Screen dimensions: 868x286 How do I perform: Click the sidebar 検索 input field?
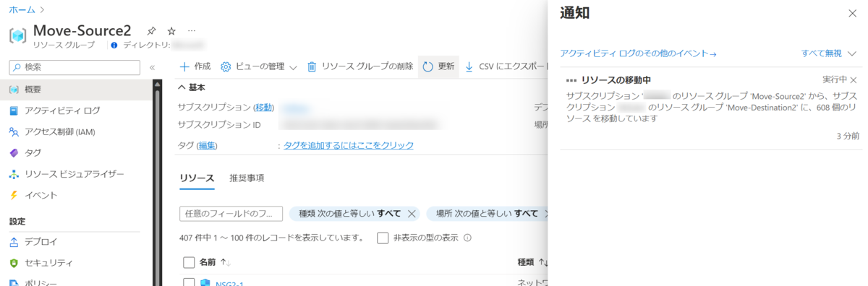click(x=75, y=67)
